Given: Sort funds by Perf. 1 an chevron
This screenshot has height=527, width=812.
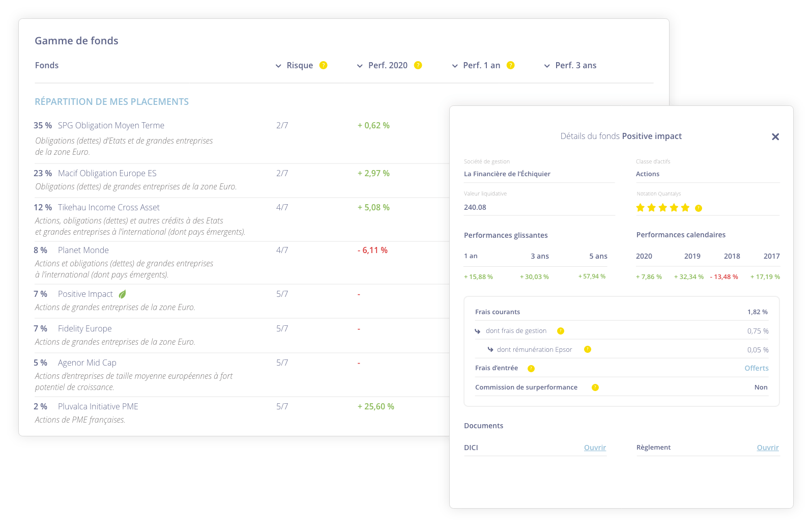Looking at the screenshot, I should (455, 66).
